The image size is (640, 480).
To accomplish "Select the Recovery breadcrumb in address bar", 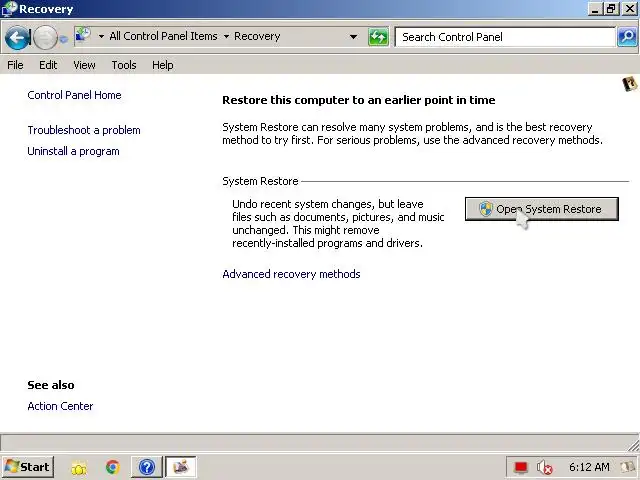I will (x=257, y=36).
